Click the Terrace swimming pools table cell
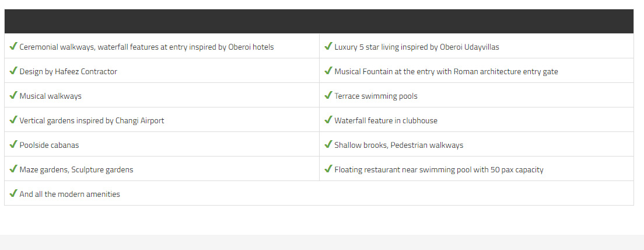 point(477,95)
